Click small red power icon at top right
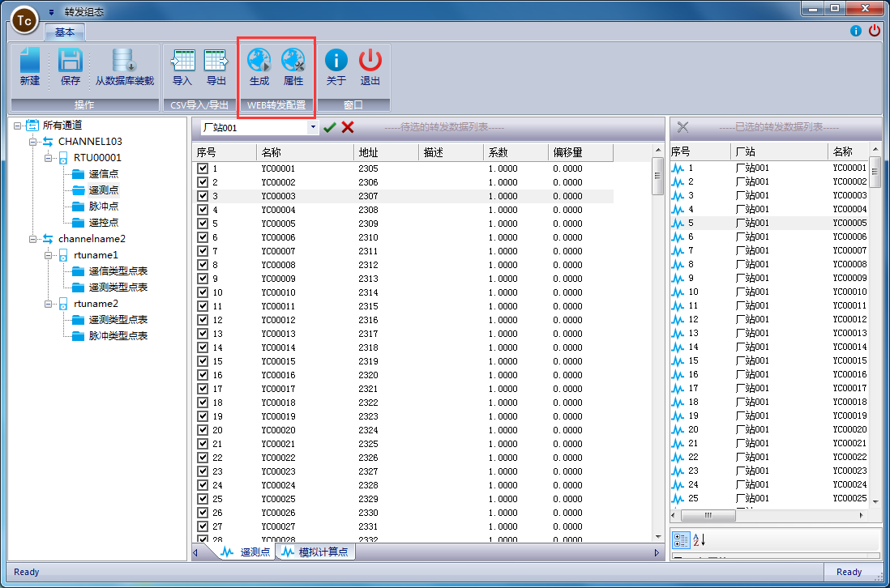The width and height of the screenshot is (890, 588). pos(875,31)
